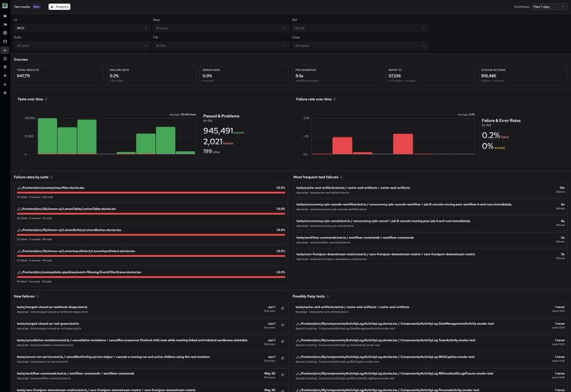The height and width of the screenshot is (392, 571).
Task: Open the sun-shaped sidebar icon
Action: click(x=5, y=76)
